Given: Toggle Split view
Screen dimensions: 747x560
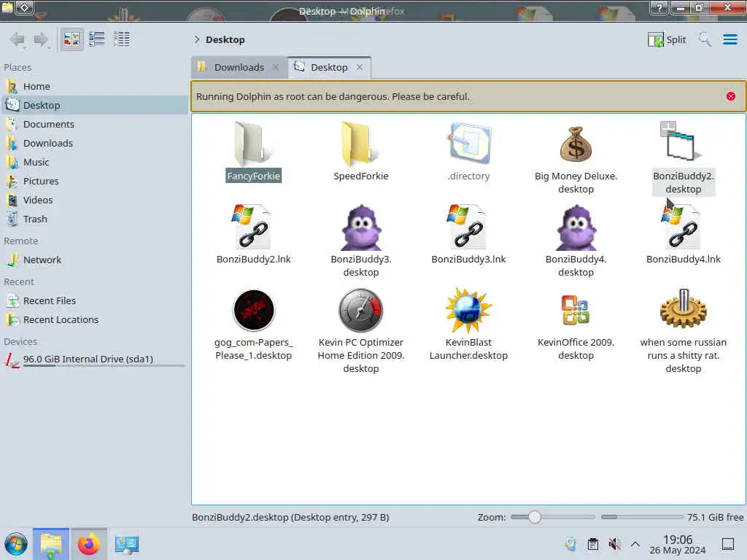Looking at the screenshot, I should [667, 39].
